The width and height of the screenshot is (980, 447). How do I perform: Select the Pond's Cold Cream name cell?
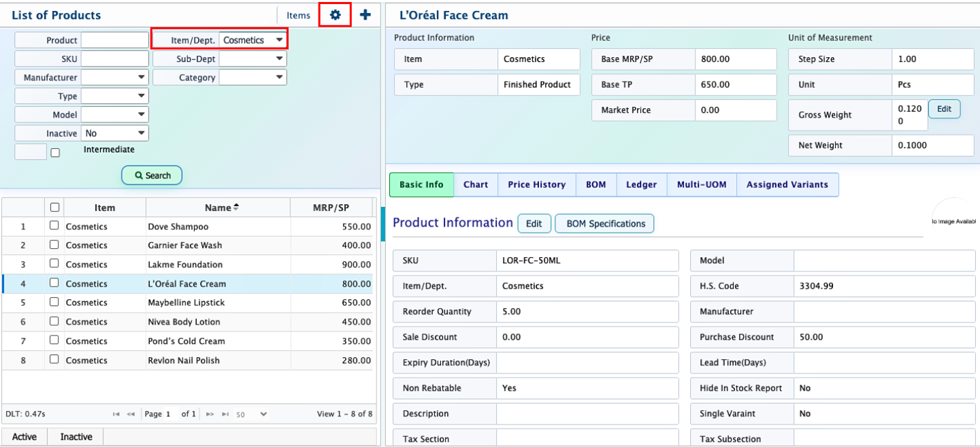(x=218, y=341)
